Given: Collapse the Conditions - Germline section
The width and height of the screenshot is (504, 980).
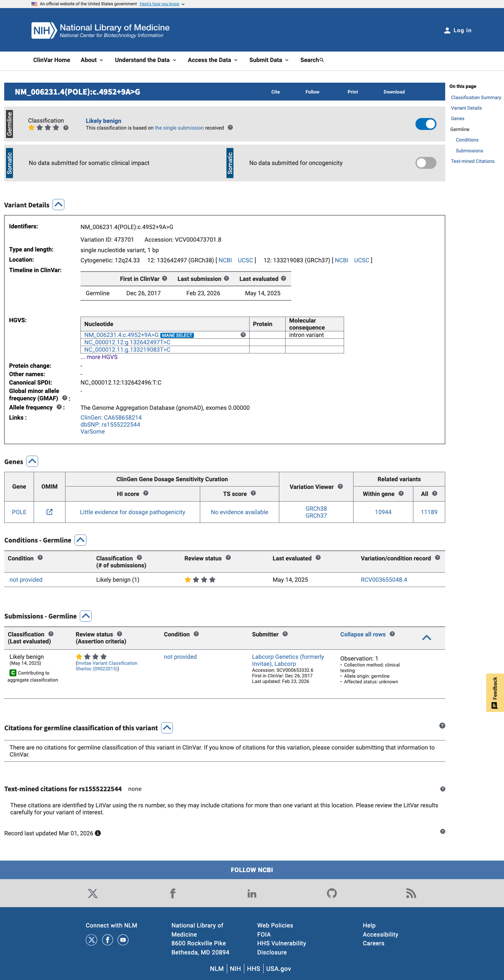Looking at the screenshot, I should click(x=80, y=540).
